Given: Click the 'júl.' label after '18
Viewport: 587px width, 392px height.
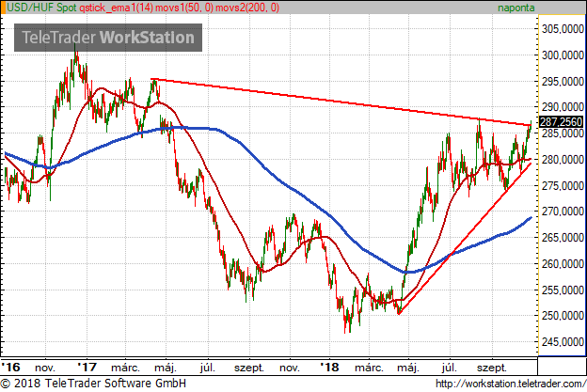Looking at the screenshot, I should (450, 368).
